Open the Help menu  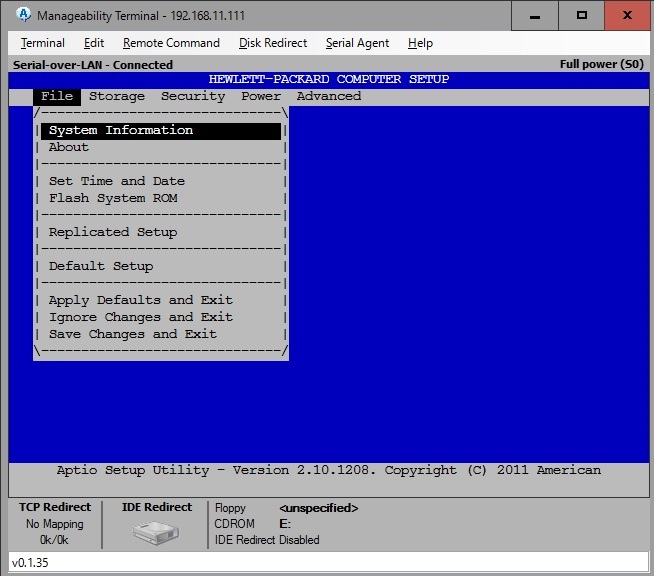click(420, 43)
